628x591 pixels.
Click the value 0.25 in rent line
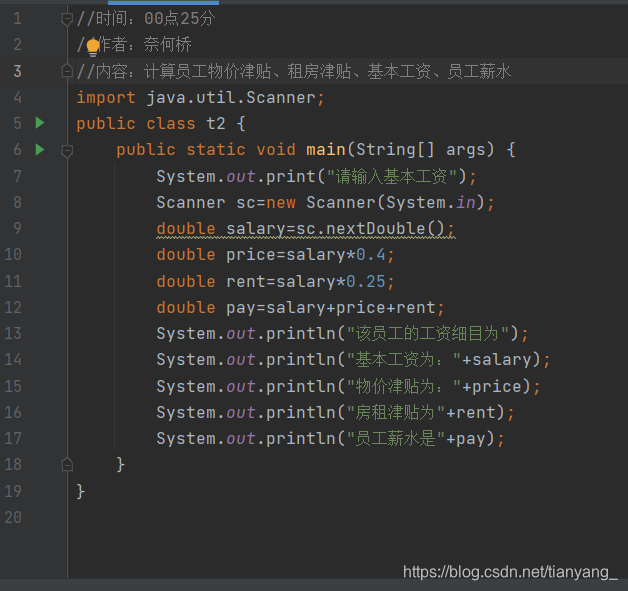coord(366,281)
